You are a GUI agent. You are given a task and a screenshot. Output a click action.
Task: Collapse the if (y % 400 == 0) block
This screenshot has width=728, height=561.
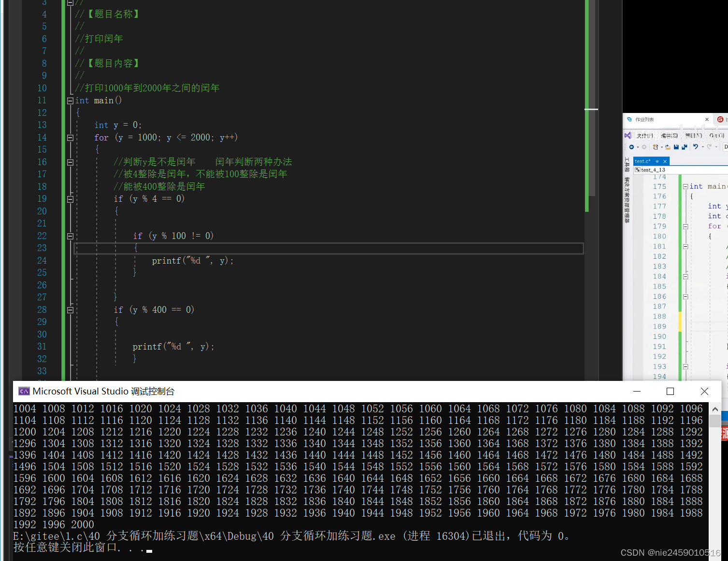point(70,310)
